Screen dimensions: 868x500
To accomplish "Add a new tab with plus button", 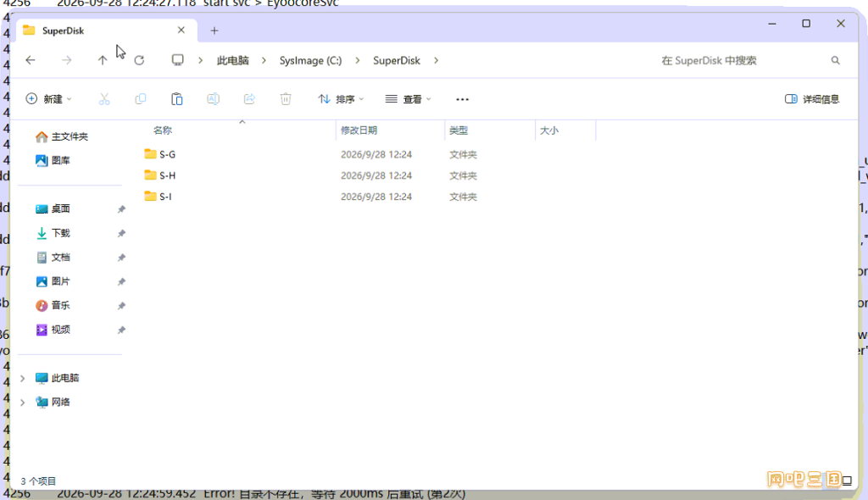I will point(214,31).
